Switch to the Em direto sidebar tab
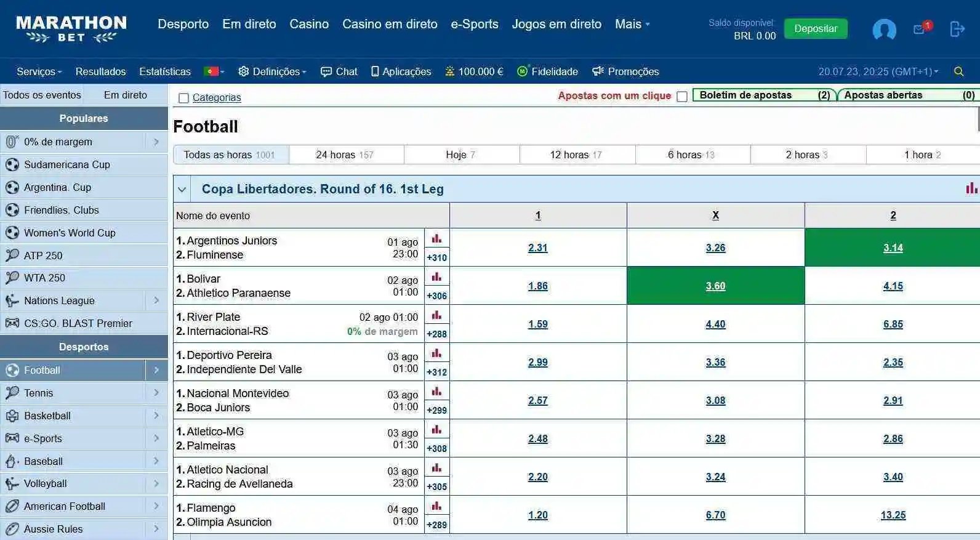Screen dimensions: 980x540 [x=126, y=95]
